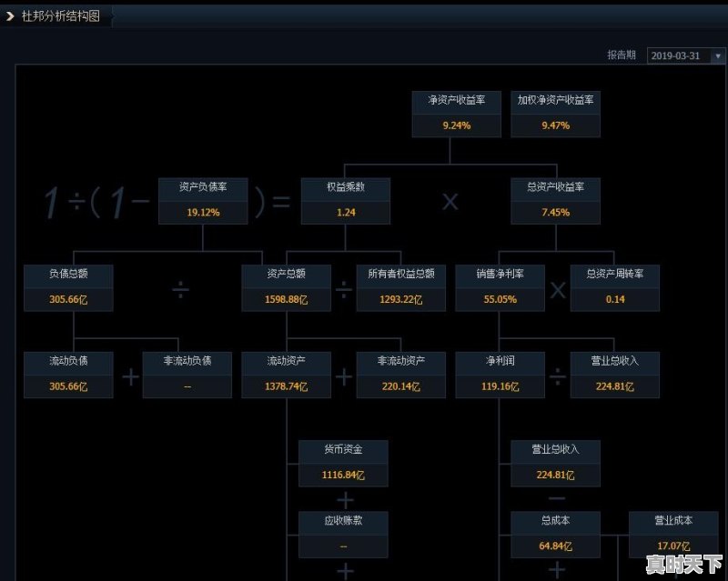Click the 资产总额 1598.88亿 node
Screen dimensions: 728x581
[x=287, y=288]
